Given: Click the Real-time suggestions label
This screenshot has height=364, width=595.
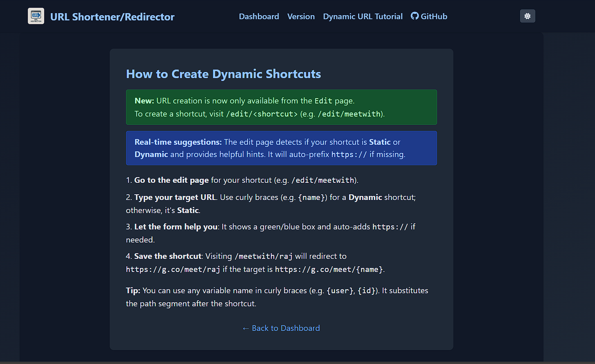Looking at the screenshot, I should coord(178,142).
